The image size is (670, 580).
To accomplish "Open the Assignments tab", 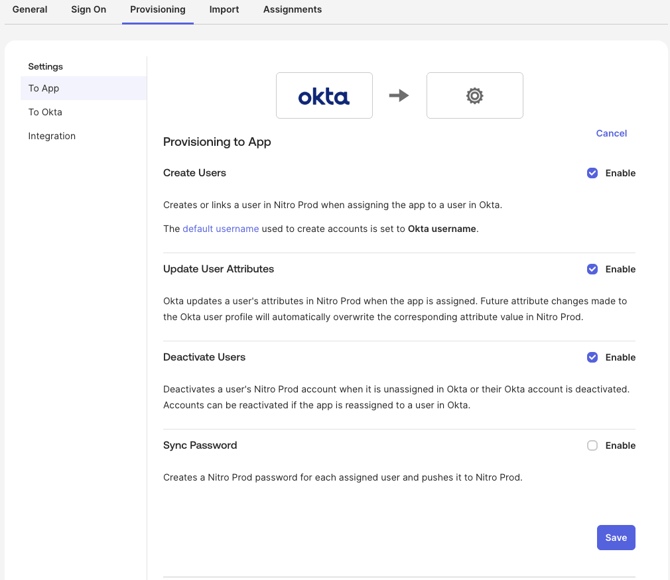I will [x=292, y=9].
